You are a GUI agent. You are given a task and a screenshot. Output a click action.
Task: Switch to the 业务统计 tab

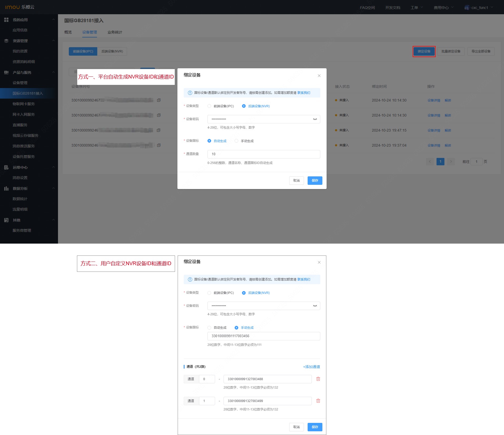[115, 32]
